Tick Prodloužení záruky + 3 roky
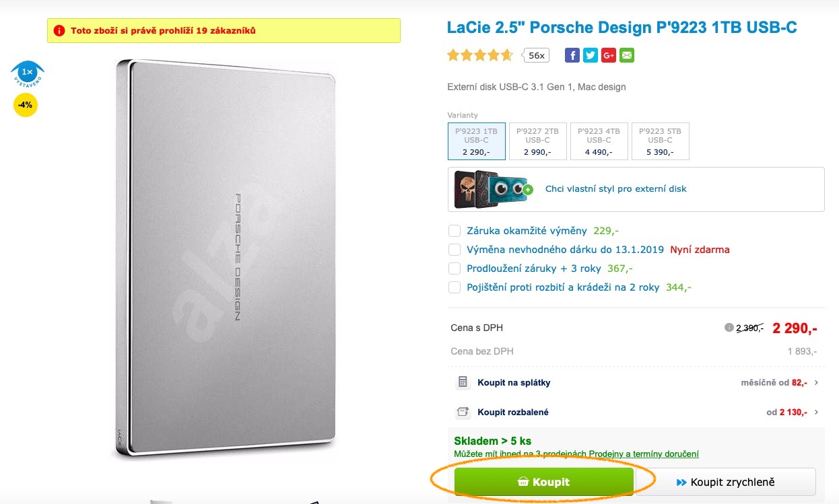839x504 pixels. point(455,268)
